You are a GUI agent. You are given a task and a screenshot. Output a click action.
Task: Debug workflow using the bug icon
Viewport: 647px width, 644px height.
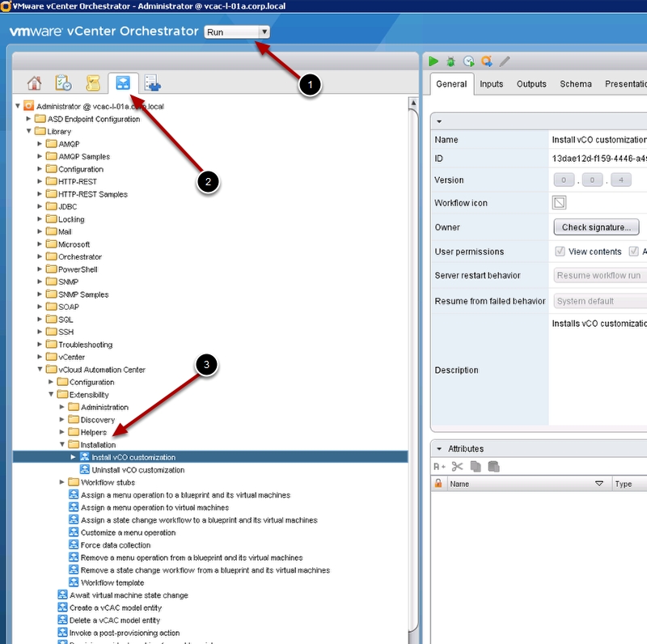(x=451, y=61)
